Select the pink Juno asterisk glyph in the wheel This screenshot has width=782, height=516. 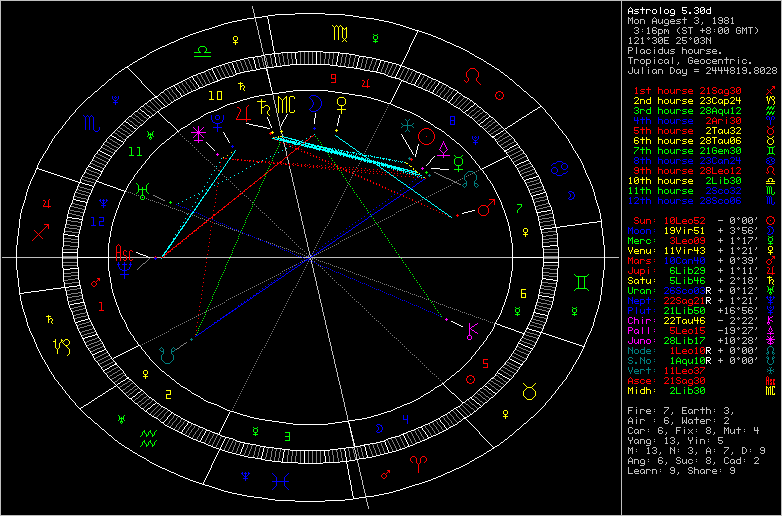(x=197, y=132)
